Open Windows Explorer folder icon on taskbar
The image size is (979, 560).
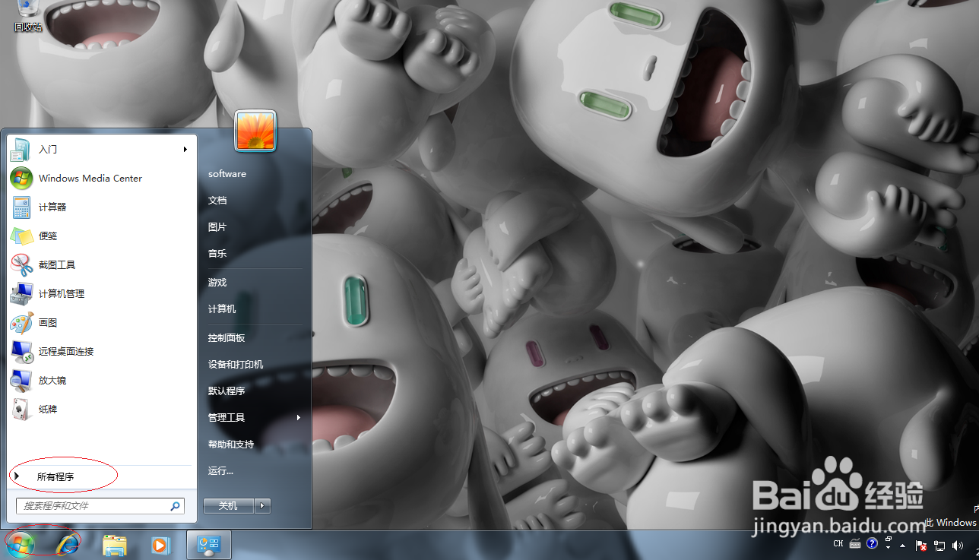(115, 545)
